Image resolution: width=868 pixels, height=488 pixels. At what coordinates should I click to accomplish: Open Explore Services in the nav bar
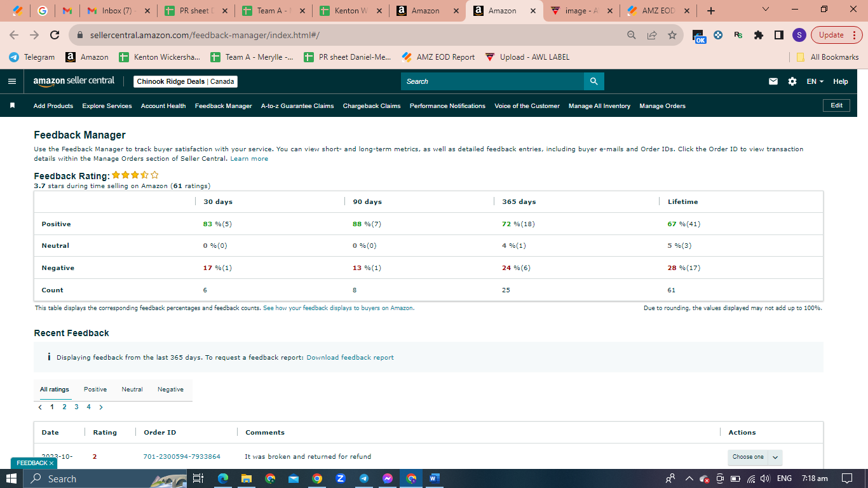click(x=107, y=106)
